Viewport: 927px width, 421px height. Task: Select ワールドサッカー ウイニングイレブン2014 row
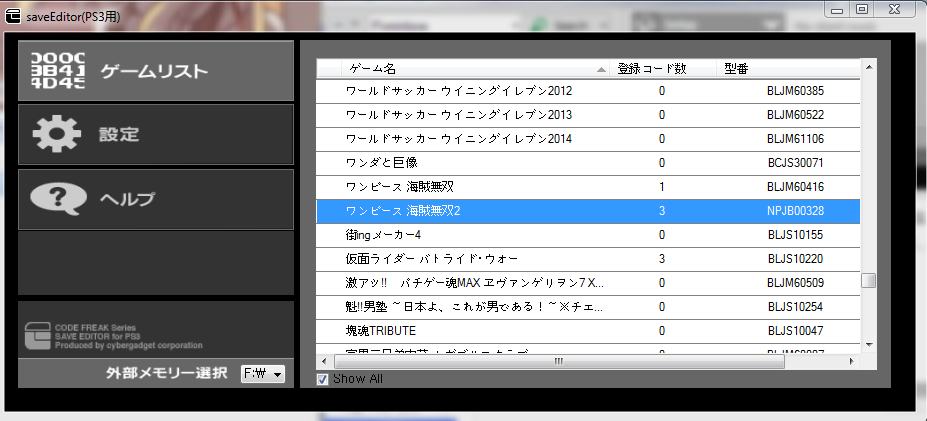coord(588,139)
